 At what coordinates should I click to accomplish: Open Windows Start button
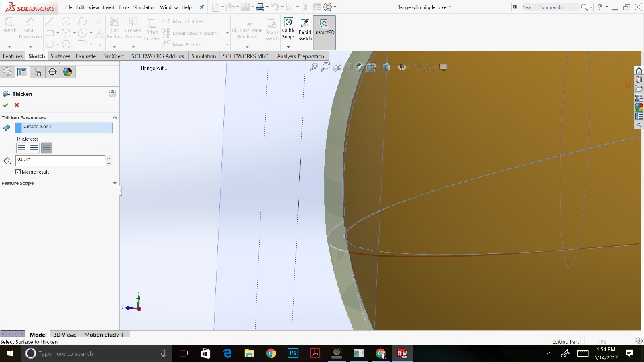tap(10, 353)
